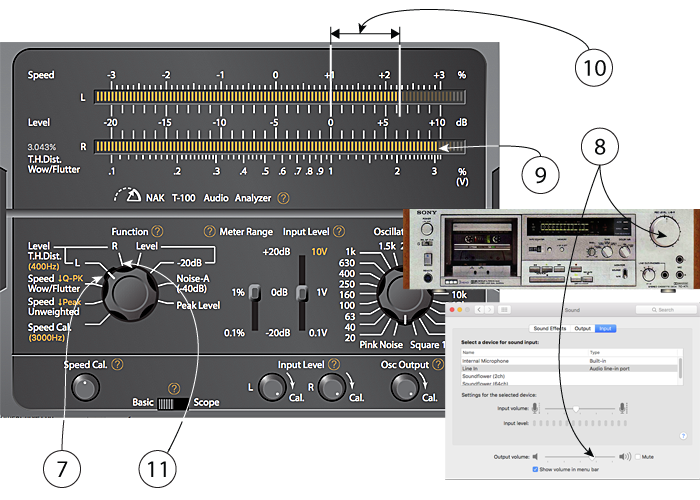Image resolution: width=700 pixels, height=500 pixels.
Task: Open help beside the top Input Level label
Action: coord(339,231)
